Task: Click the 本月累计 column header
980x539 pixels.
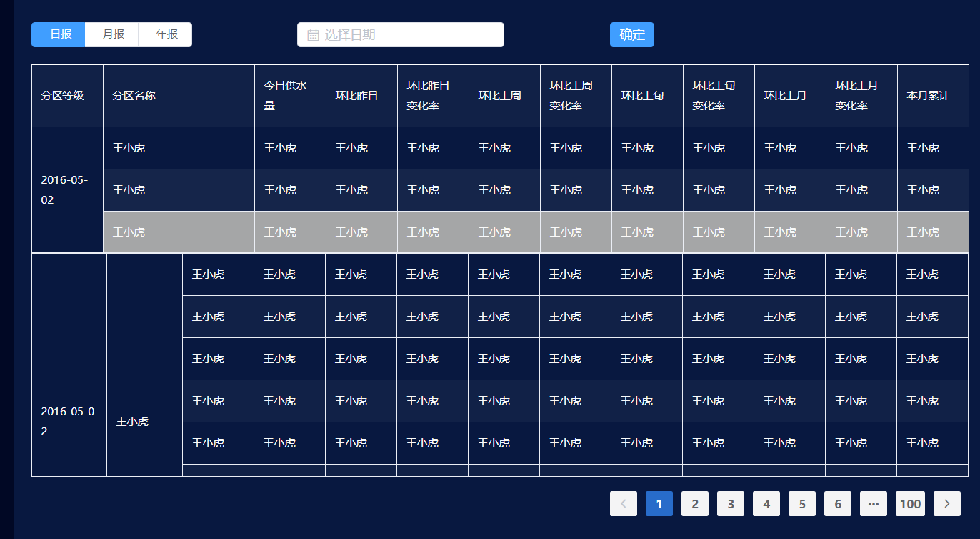Action: [x=933, y=96]
